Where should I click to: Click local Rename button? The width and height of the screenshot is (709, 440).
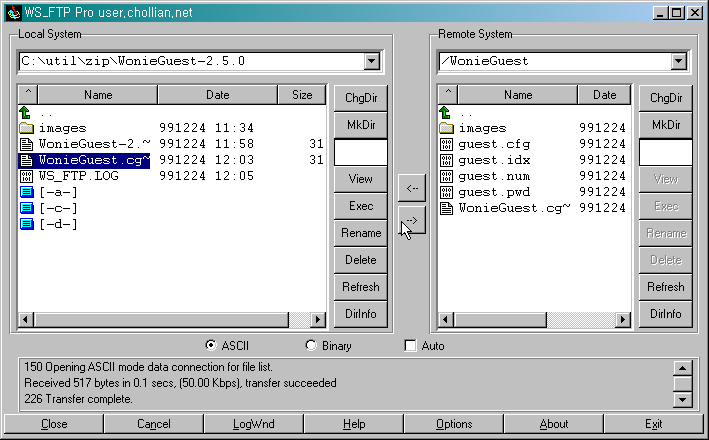(x=361, y=233)
